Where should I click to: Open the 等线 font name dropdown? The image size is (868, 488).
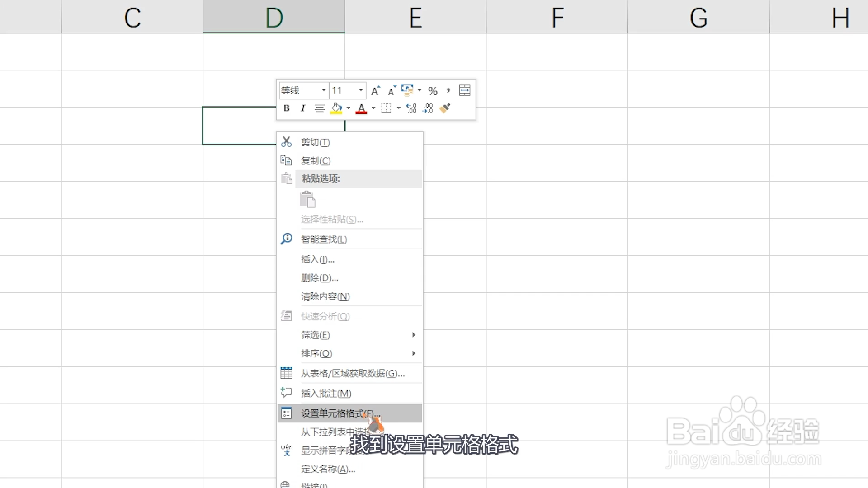pos(323,90)
